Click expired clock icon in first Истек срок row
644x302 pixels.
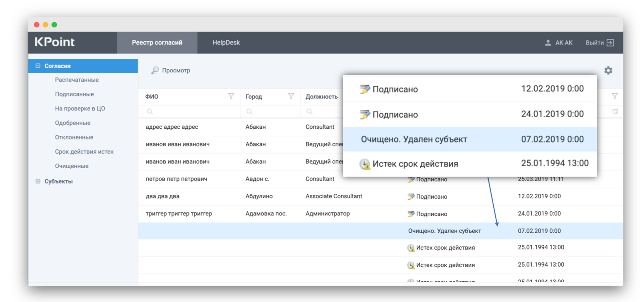(411, 248)
